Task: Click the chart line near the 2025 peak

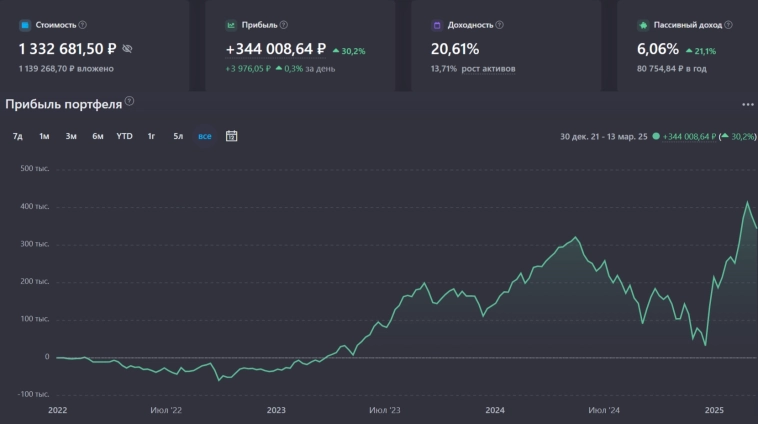Action: [x=747, y=203]
